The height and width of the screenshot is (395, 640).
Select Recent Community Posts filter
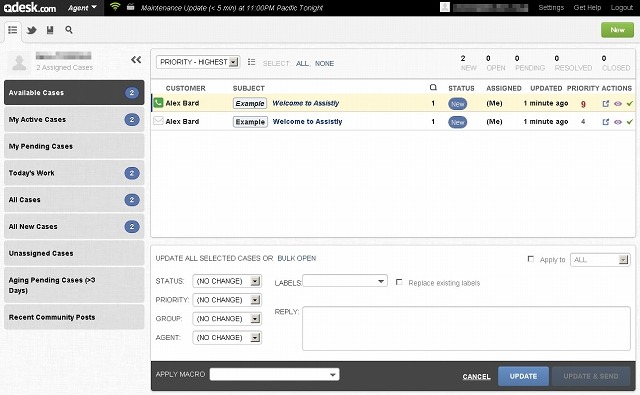point(74,317)
